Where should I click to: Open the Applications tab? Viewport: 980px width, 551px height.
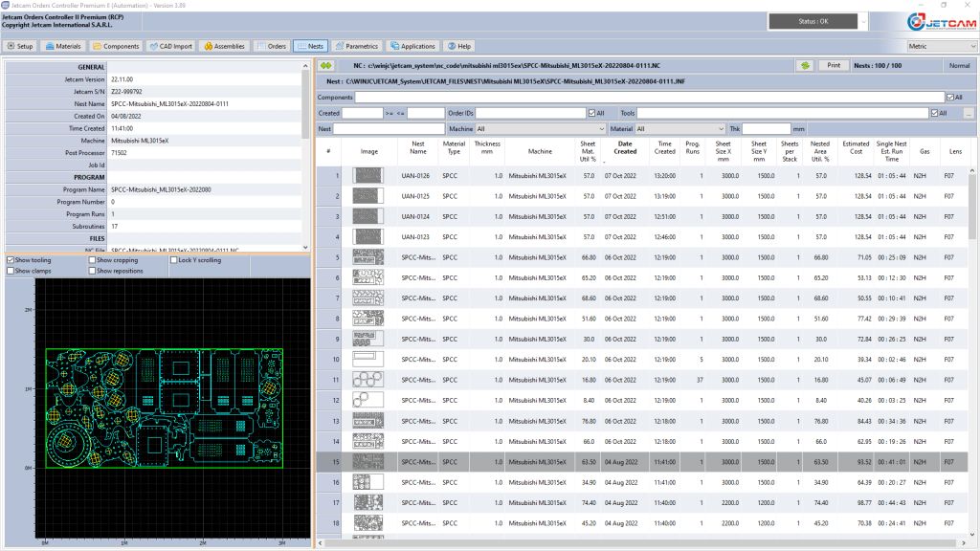tap(412, 46)
